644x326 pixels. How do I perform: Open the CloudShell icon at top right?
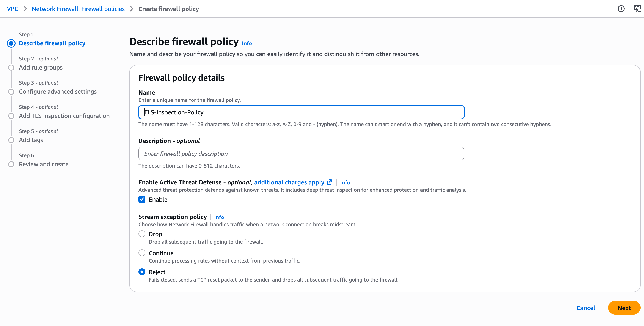click(637, 9)
